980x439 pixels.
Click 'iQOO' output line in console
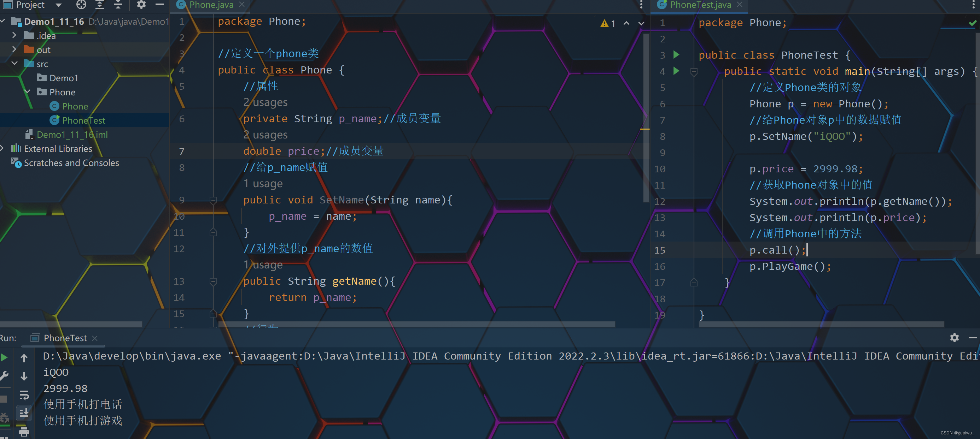(x=56, y=372)
